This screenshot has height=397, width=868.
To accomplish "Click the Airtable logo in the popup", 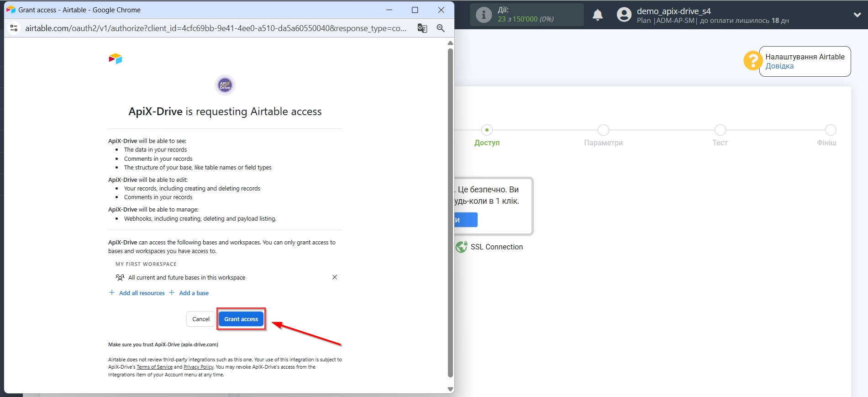I will tap(116, 58).
